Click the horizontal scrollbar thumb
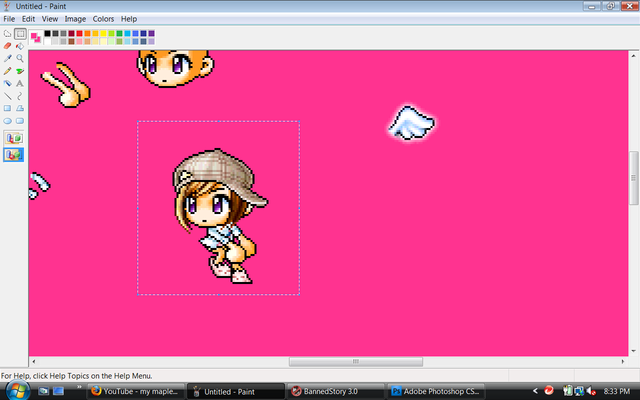Image resolution: width=640 pixels, height=400 pixels. pyautogui.click(x=356, y=362)
